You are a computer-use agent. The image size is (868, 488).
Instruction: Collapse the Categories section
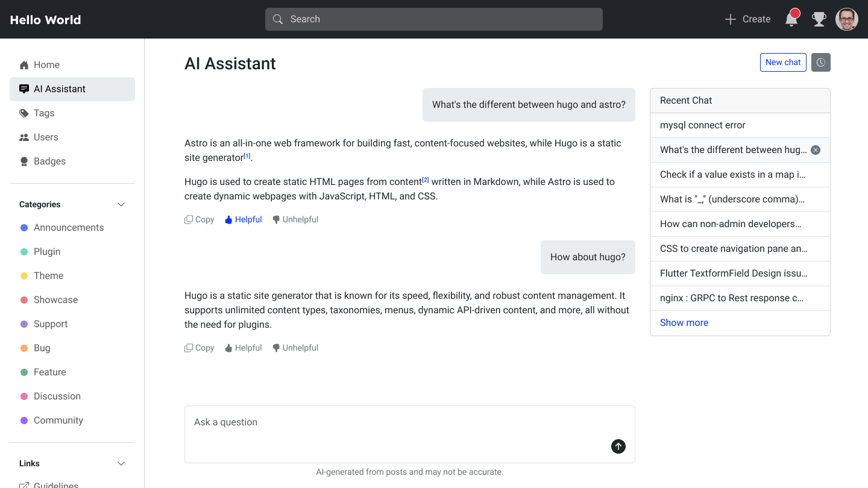121,204
